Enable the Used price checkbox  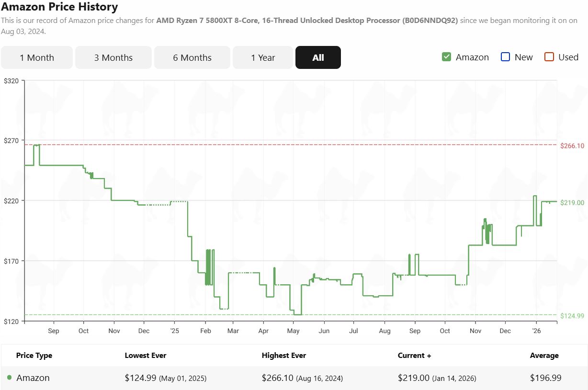pos(549,57)
